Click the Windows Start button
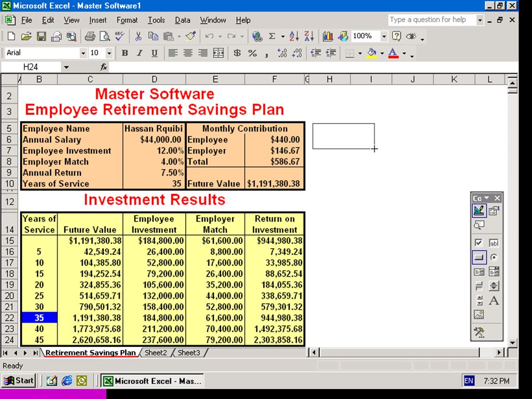This screenshot has width=532, height=399. click(19, 381)
